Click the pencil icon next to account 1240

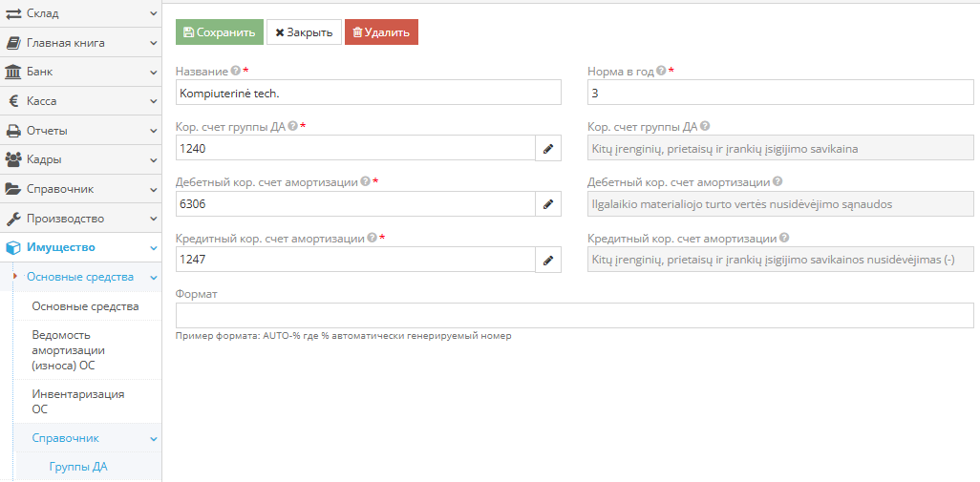coord(548,148)
